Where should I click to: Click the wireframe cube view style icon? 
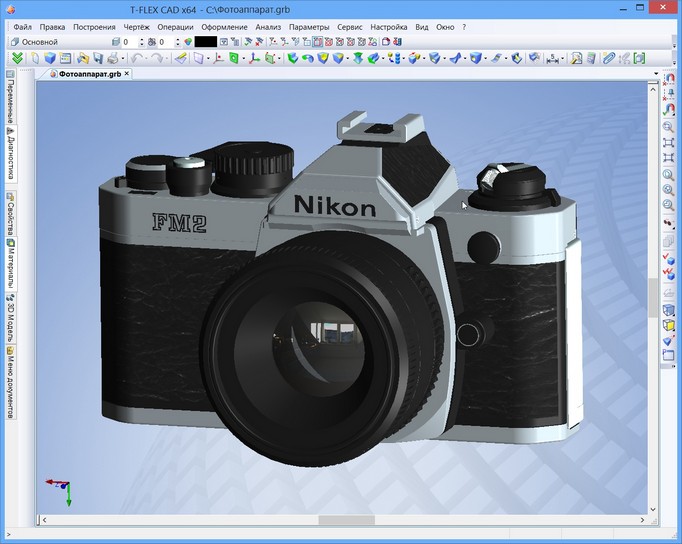coord(669,310)
